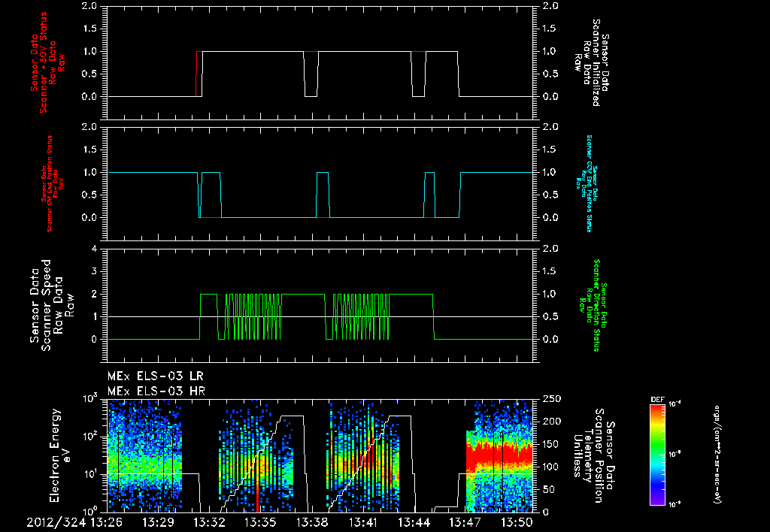Click the '13:32' time axis label
The image size is (770, 532).
pyautogui.click(x=209, y=522)
